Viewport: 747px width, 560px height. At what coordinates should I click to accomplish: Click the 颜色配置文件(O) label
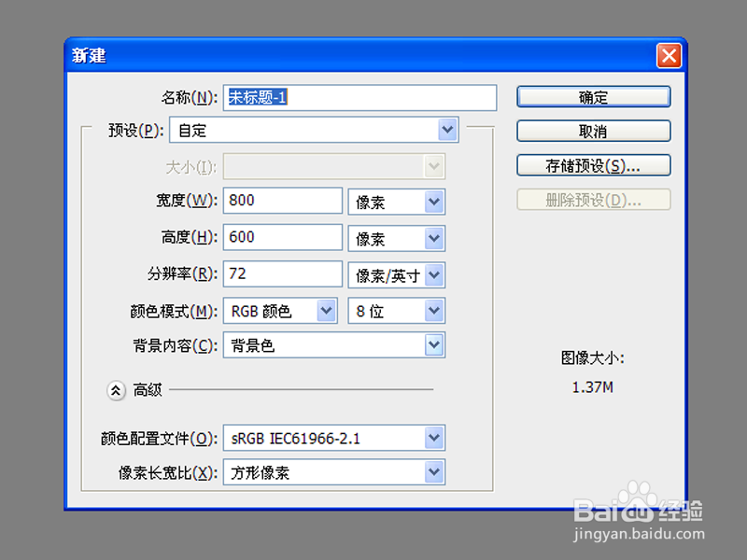pos(159,439)
